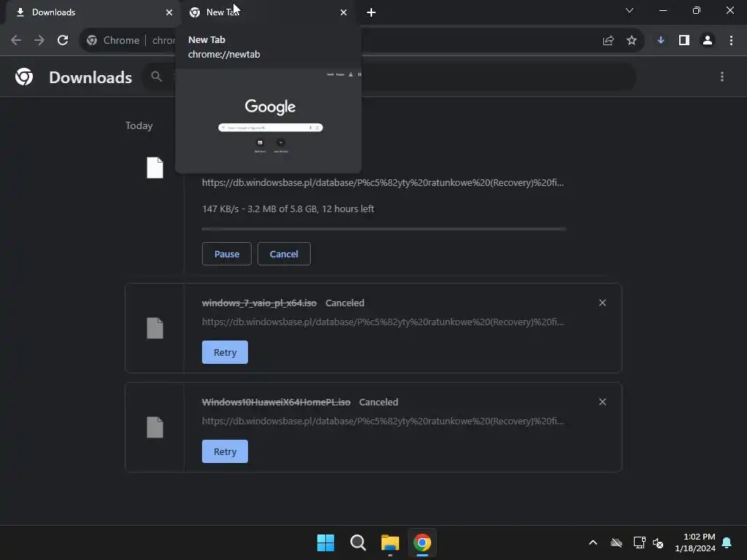The width and height of the screenshot is (747, 560).
Task: Go forward to next page
Action: point(39,41)
